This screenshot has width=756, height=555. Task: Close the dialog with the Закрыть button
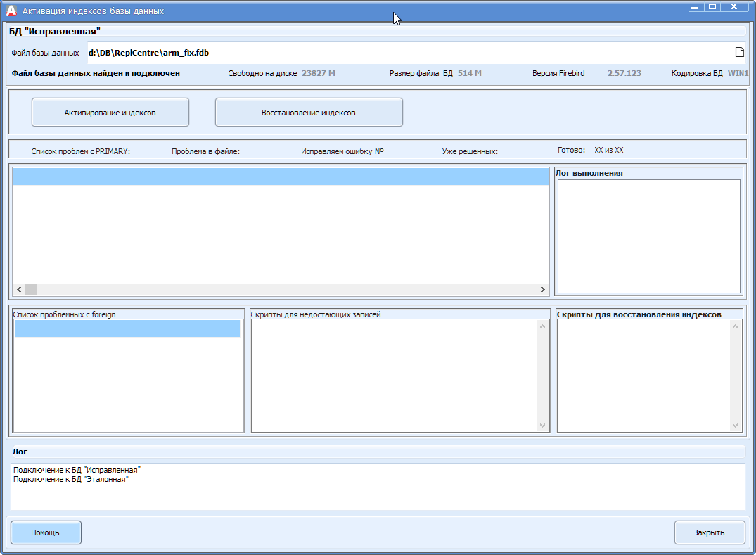point(709,532)
